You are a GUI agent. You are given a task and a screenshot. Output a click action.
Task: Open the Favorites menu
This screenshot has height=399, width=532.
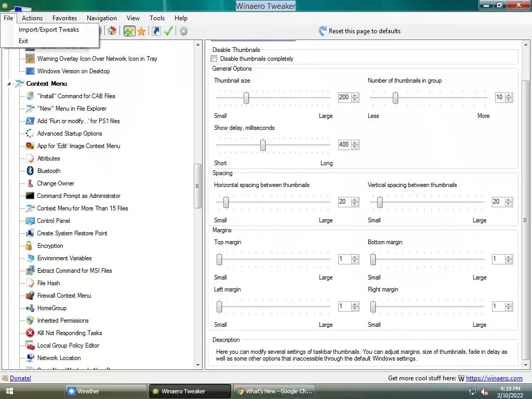click(64, 18)
